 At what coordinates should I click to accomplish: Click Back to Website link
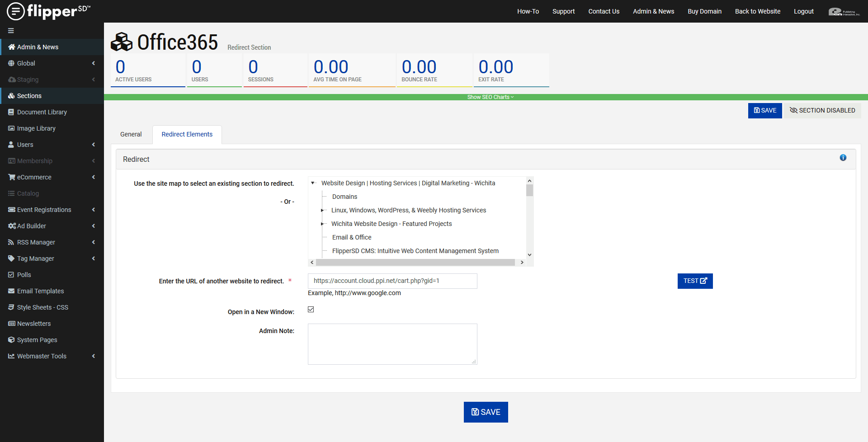[x=758, y=11]
